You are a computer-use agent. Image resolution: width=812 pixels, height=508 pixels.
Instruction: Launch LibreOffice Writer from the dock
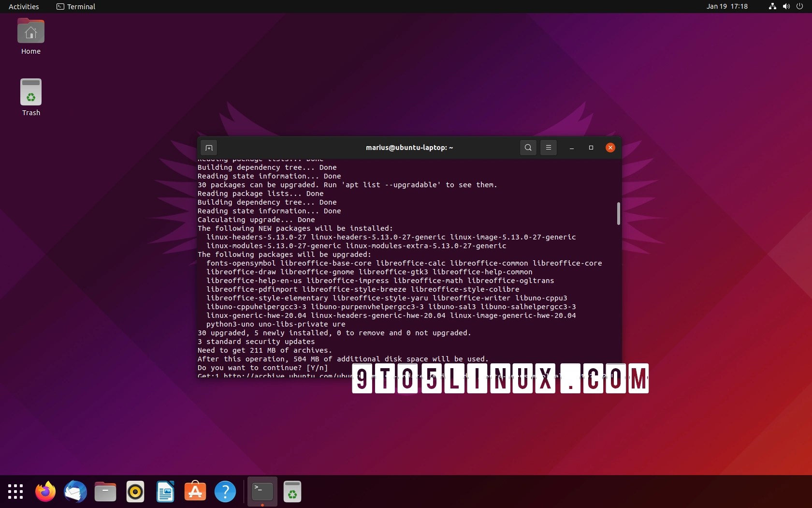[165, 491]
